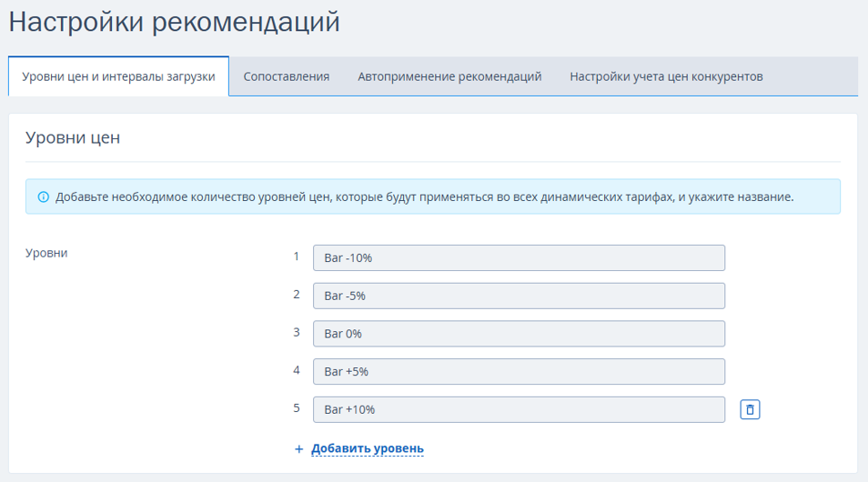
Task: Click the info icon in the blue banner
Action: tap(43, 197)
